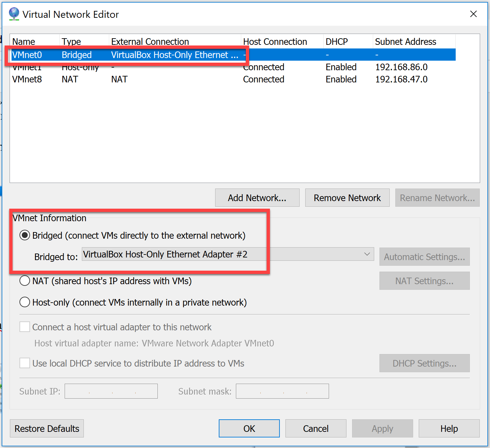This screenshot has height=448, width=490.
Task: Click the Virtual Network Editor globe icon
Action: click(14, 14)
